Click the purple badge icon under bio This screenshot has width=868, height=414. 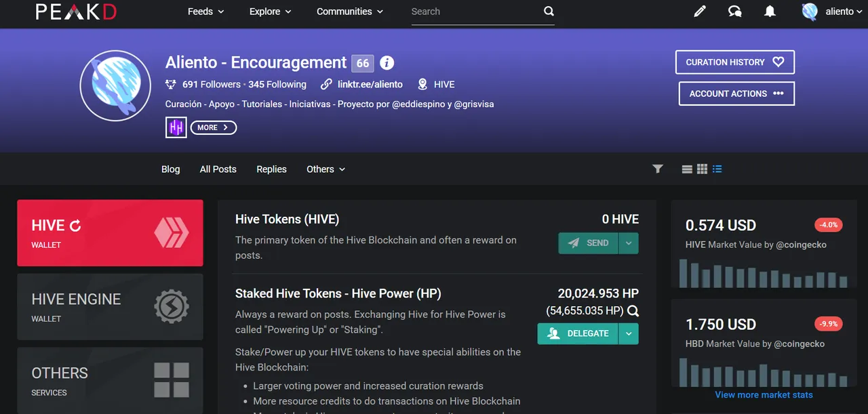click(176, 127)
